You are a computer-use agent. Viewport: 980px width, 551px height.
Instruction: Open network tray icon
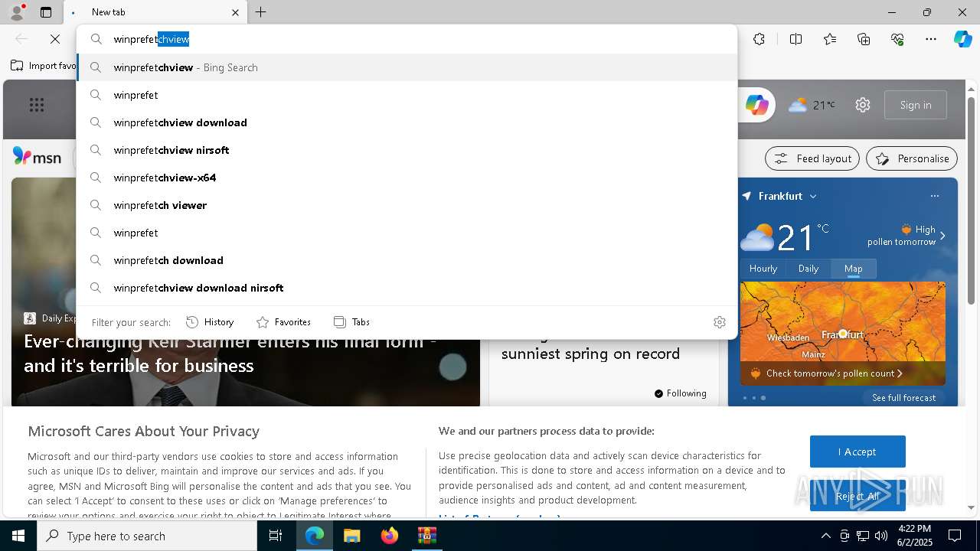[863, 536]
